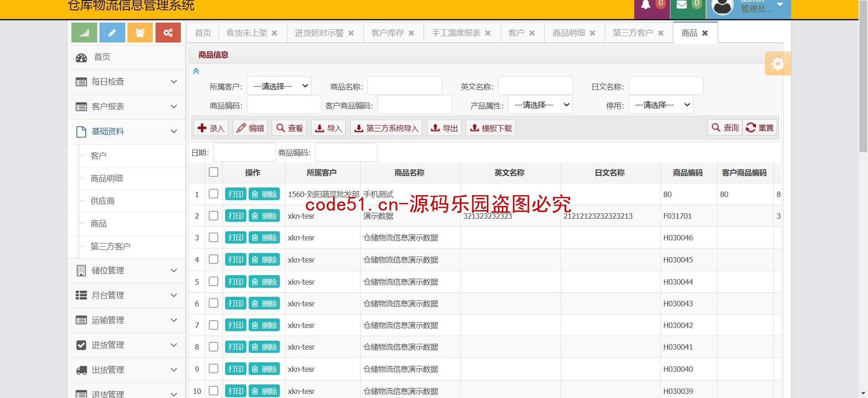The height and width of the screenshot is (398, 868).
Task: Click the 查询 search button
Action: pyautogui.click(x=725, y=127)
